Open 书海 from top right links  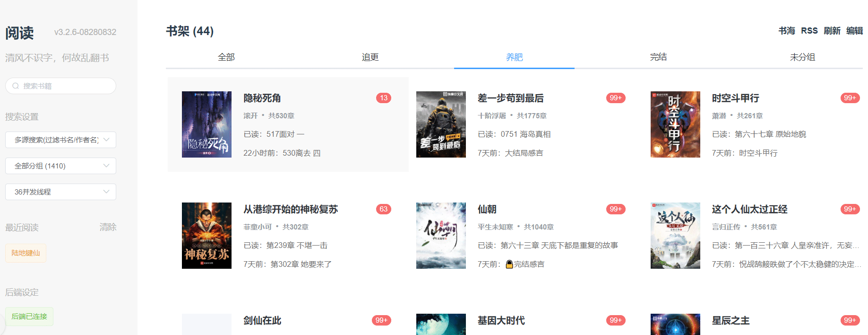click(787, 31)
